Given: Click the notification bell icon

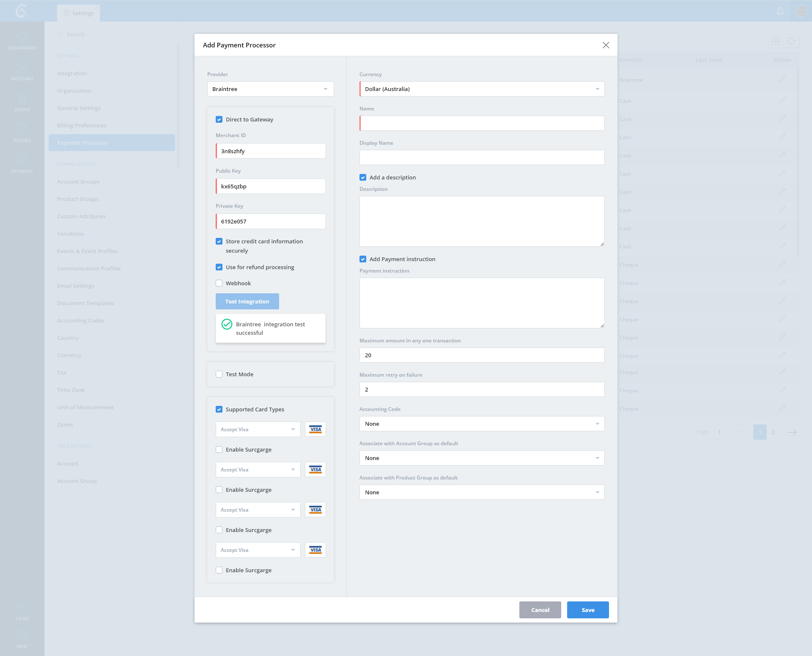Looking at the screenshot, I should (x=780, y=11).
